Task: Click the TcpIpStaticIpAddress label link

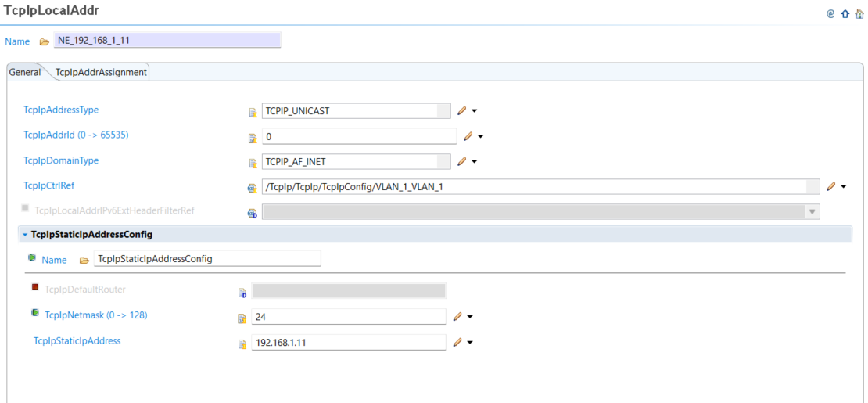Action: (77, 341)
